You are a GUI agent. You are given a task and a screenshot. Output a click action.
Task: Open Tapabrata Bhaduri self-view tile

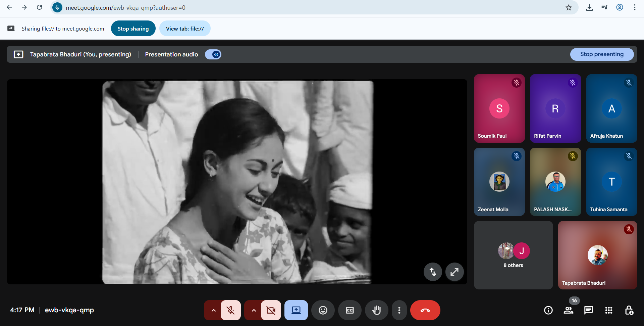(597, 255)
